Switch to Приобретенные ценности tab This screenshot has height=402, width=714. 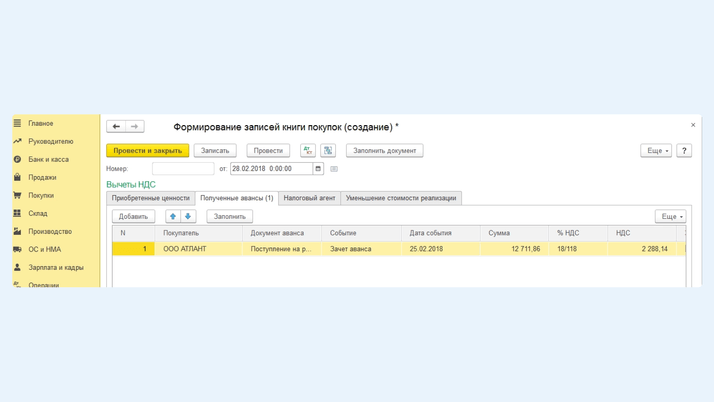tap(150, 198)
